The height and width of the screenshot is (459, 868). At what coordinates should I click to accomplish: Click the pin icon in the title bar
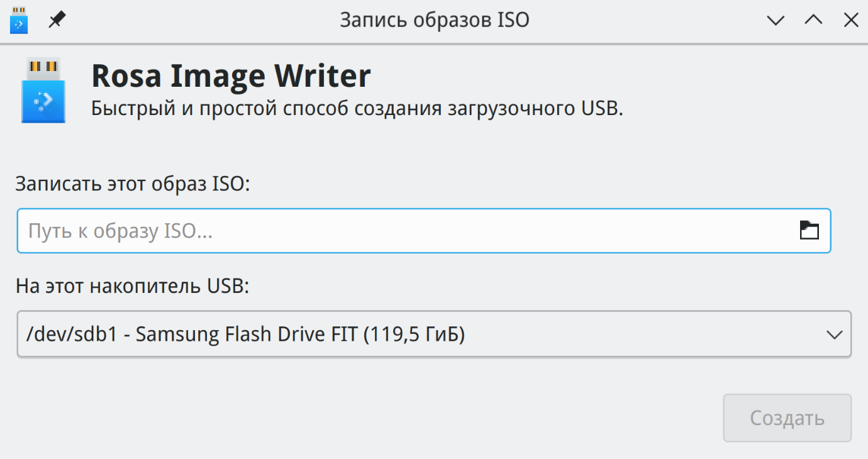[x=57, y=20]
